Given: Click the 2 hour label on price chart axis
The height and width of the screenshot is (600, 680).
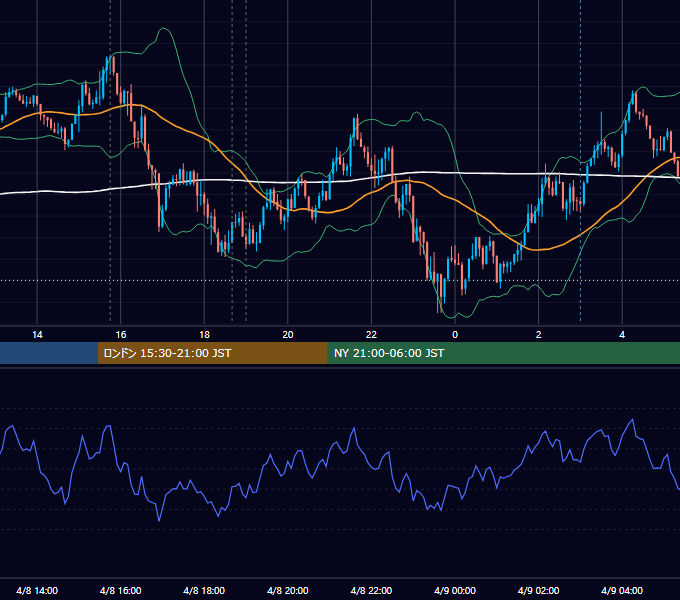Looking at the screenshot, I should click(x=539, y=335).
